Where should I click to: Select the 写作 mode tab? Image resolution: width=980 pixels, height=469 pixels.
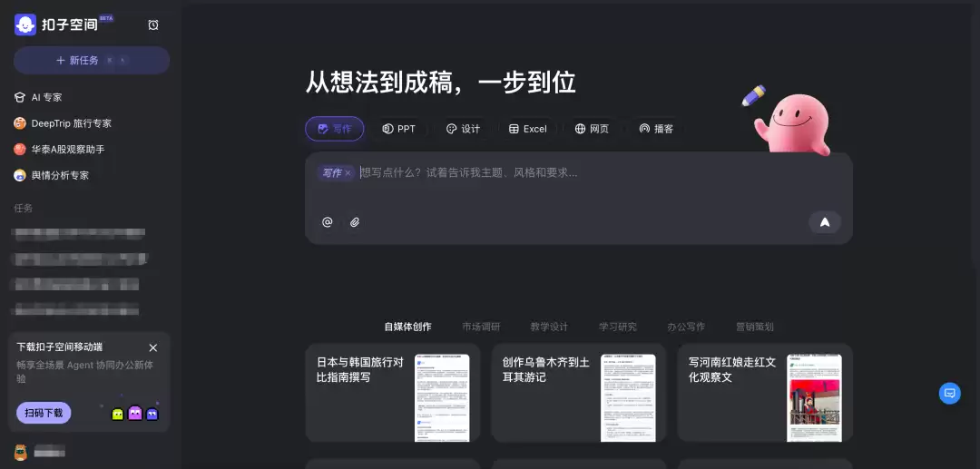(x=334, y=129)
